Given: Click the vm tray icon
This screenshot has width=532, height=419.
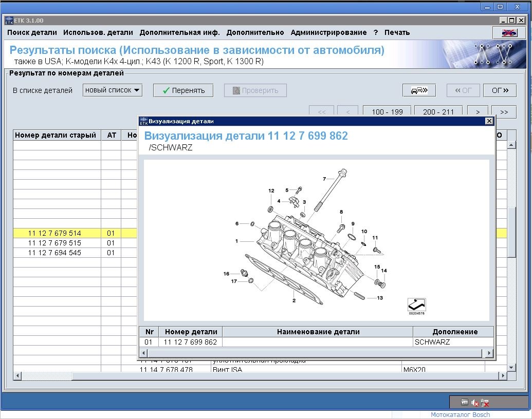Looking at the screenshot, I should point(465,403).
